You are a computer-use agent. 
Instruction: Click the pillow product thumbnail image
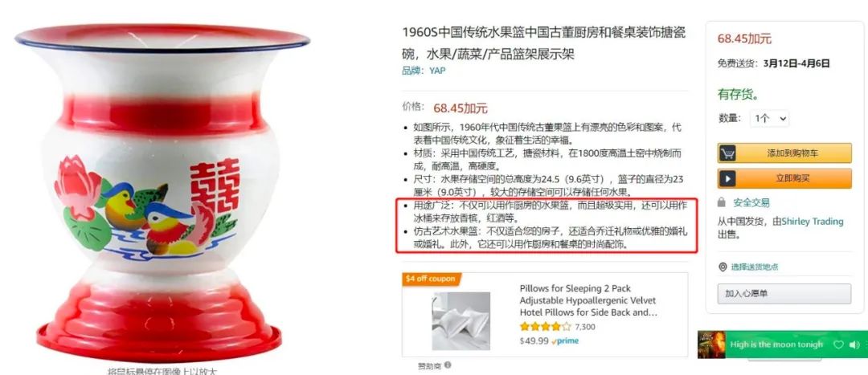(461, 320)
